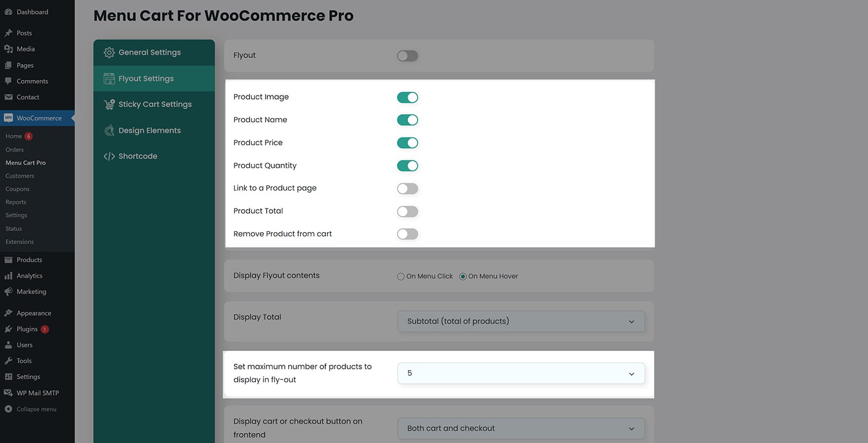Open the Shortcode tab
The image size is (868, 443).
click(x=154, y=156)
